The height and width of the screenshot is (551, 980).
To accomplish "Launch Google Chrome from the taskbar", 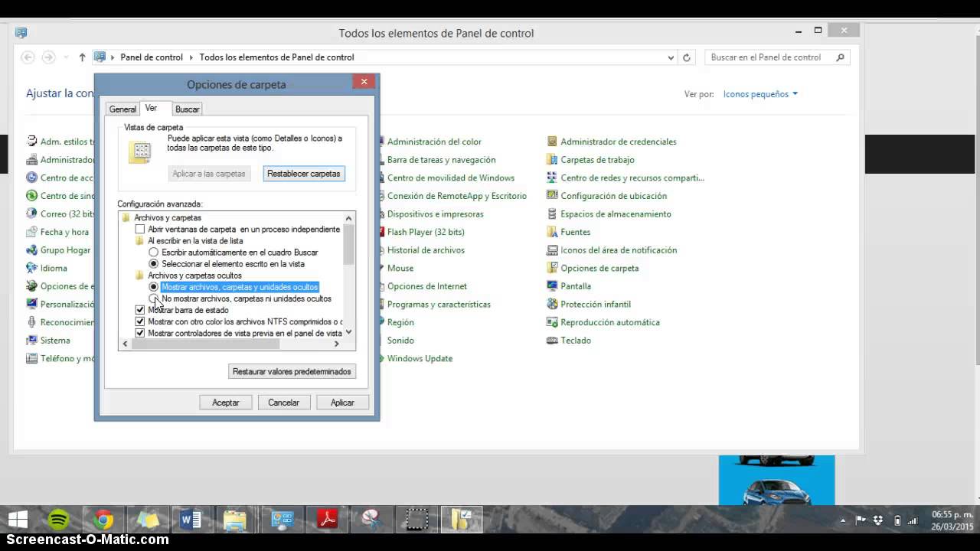I will (x=103, y=520).
